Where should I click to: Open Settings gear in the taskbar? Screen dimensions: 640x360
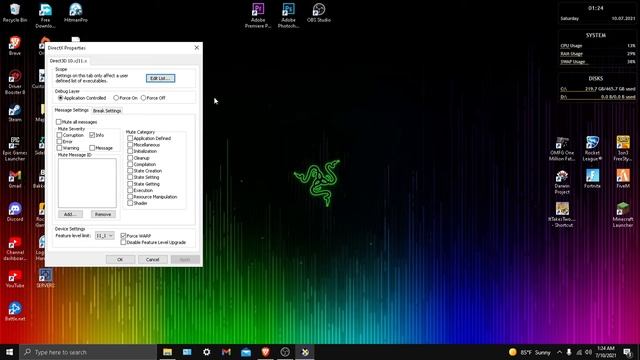coord(207,352)
